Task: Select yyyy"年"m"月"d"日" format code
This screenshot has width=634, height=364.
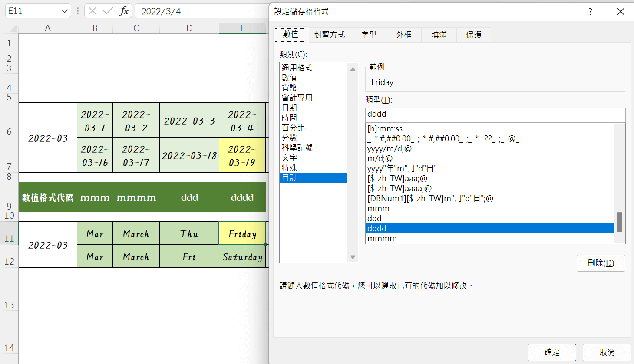Action: (490, 168)
